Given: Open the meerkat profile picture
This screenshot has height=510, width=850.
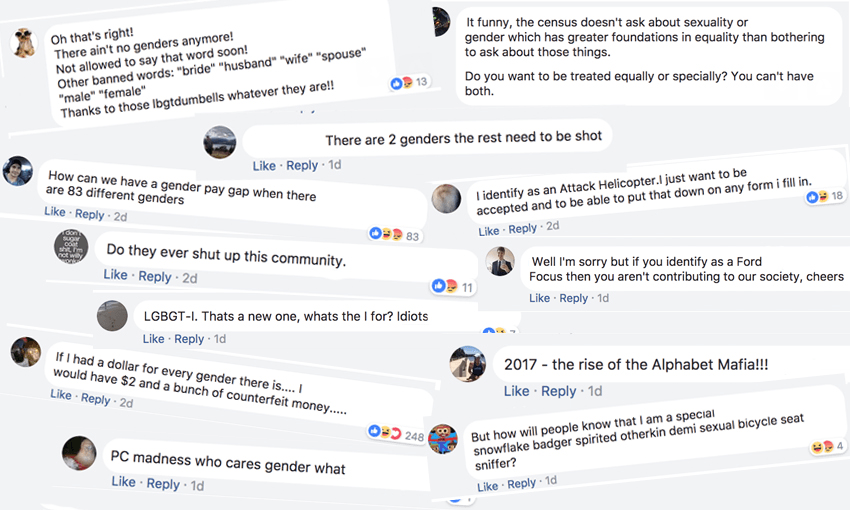Looking at the screenshot, I should (24, 43).
